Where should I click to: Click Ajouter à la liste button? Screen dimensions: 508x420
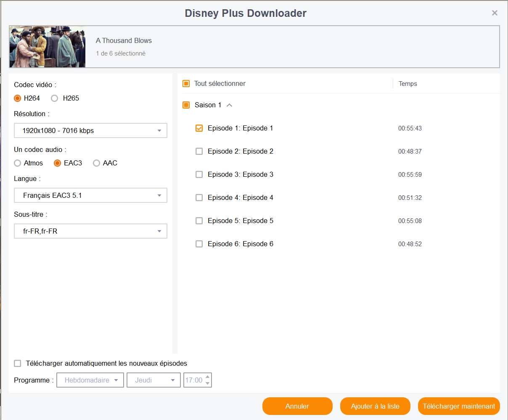[x=375, y=406]
